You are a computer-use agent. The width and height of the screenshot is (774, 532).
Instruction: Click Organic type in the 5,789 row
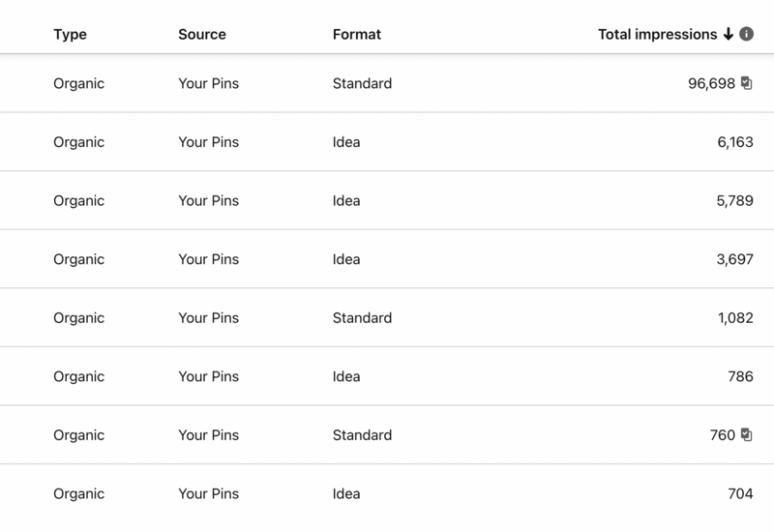coord(78,201)
